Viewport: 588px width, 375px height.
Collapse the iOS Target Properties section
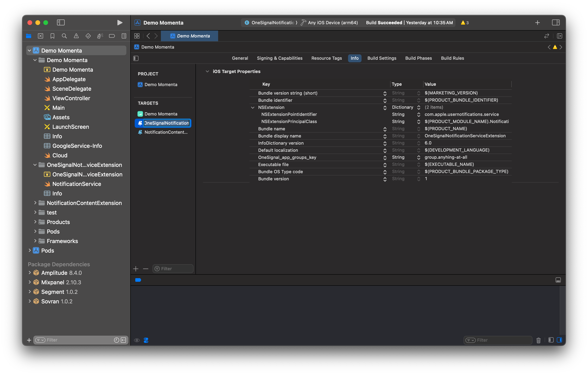point(207,71)
